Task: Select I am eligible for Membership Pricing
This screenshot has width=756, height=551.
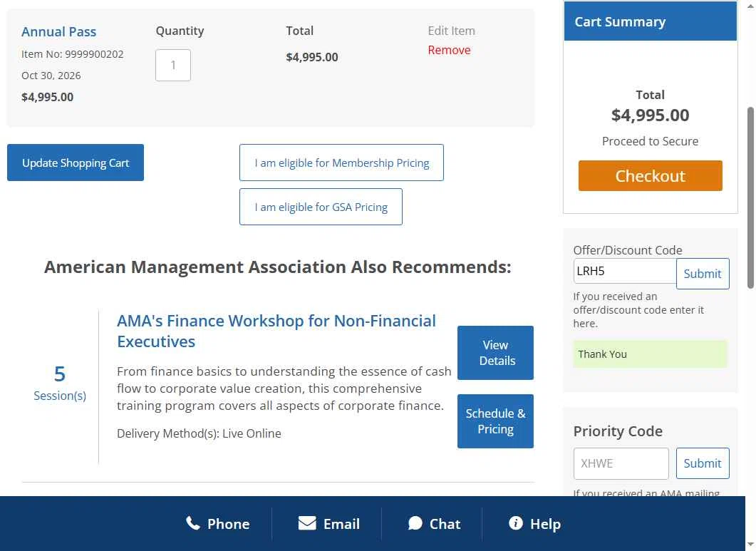Action: [x=341, y=163]
